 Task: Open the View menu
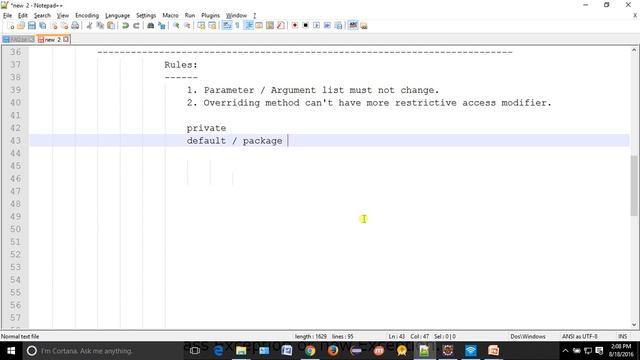(62, 16)
